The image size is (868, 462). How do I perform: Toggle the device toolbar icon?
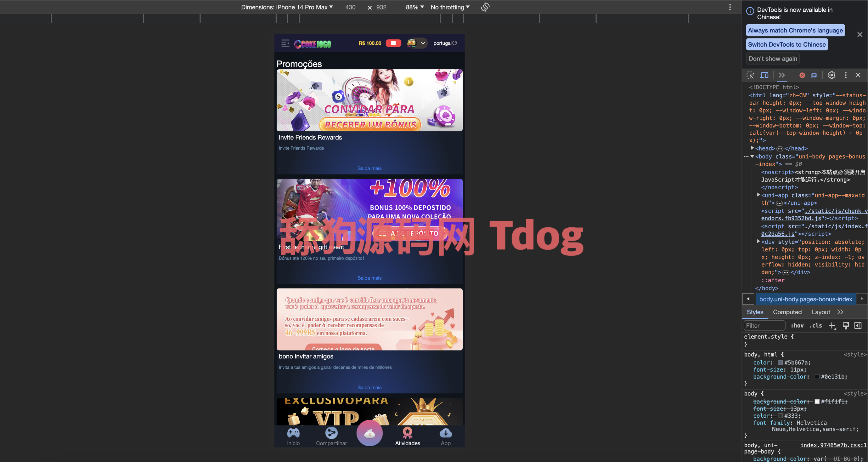(764, 75)
